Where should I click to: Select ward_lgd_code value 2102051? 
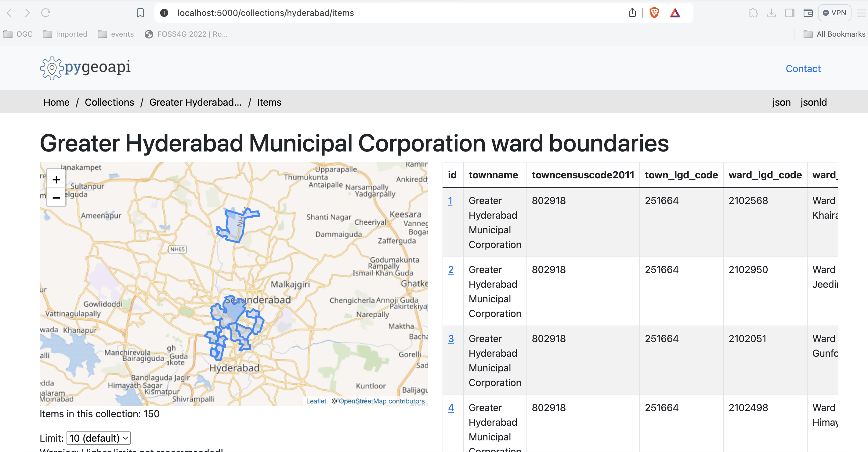(x=747, y=339)
